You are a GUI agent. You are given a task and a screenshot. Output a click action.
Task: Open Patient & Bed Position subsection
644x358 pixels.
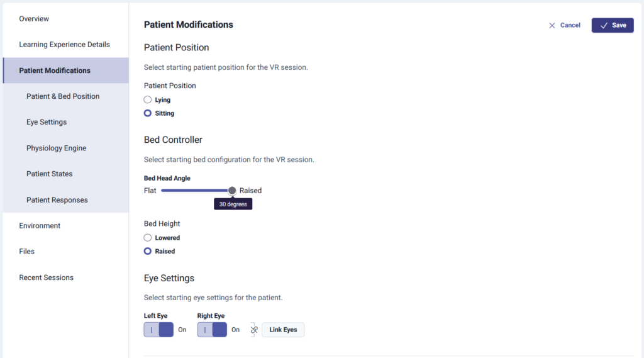click(63, 96)
